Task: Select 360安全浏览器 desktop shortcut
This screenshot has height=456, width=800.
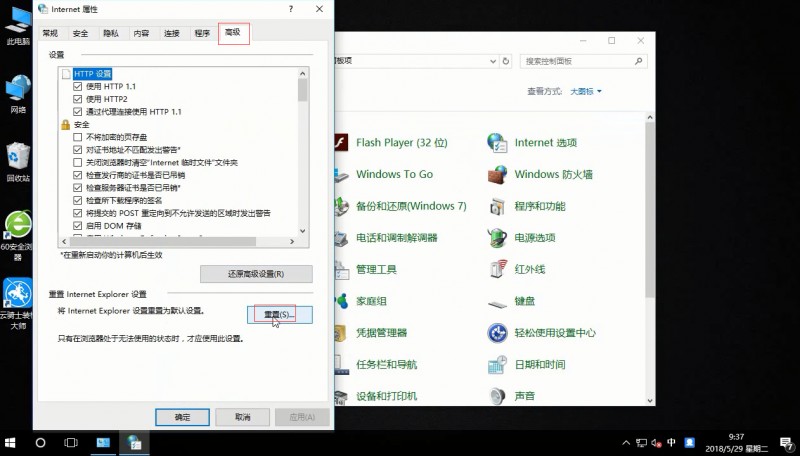Action: [17, 235]
